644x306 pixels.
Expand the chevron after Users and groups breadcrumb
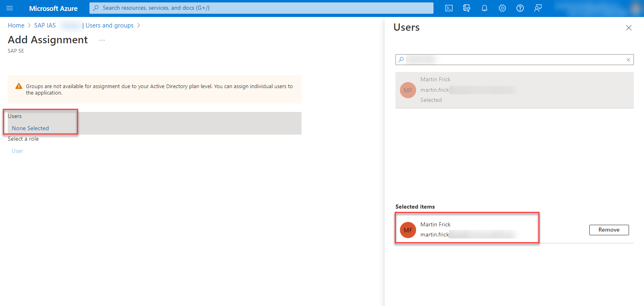pyautogui.click(x=138, y=25)
